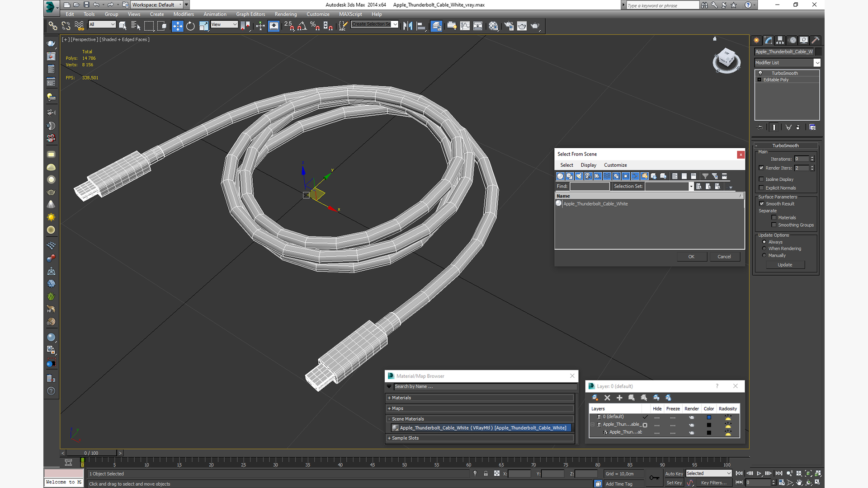
Task: Click OK in Select From Scene dialog
Action: [691, 257]
